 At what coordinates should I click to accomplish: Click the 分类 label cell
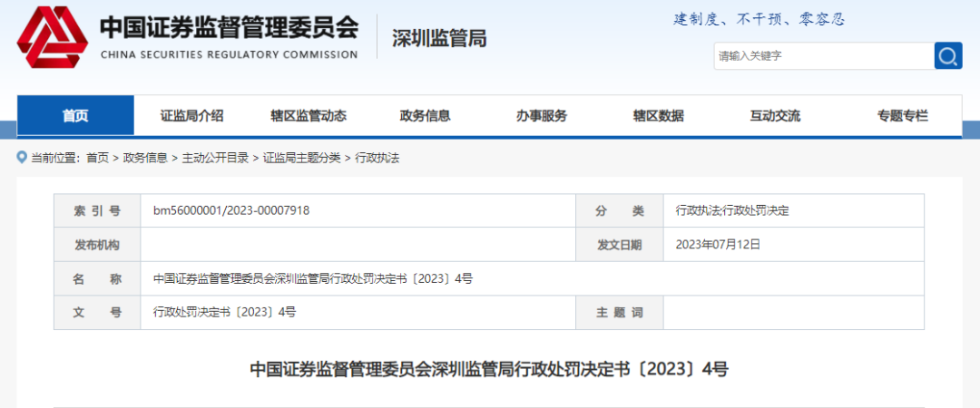tap(620, 211)
